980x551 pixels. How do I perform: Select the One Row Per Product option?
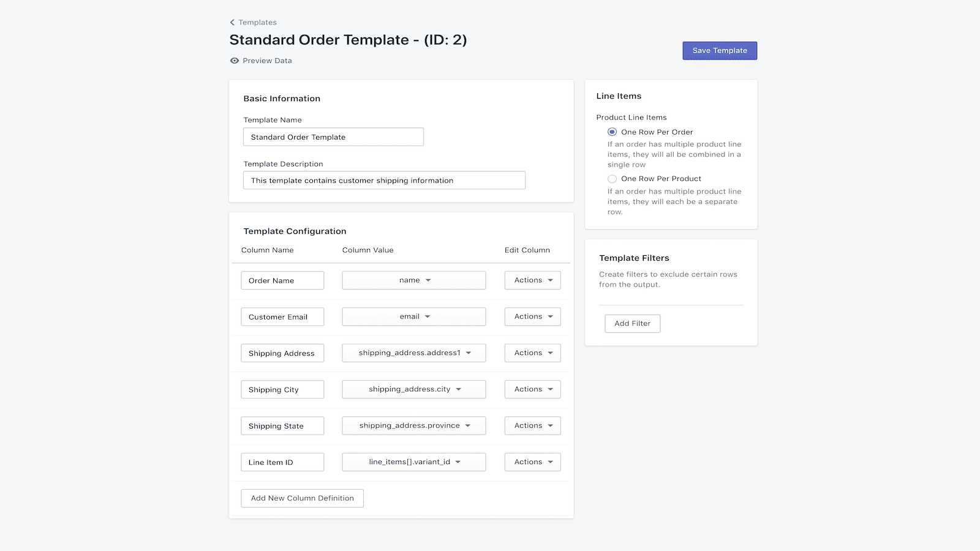pos(612,179)
